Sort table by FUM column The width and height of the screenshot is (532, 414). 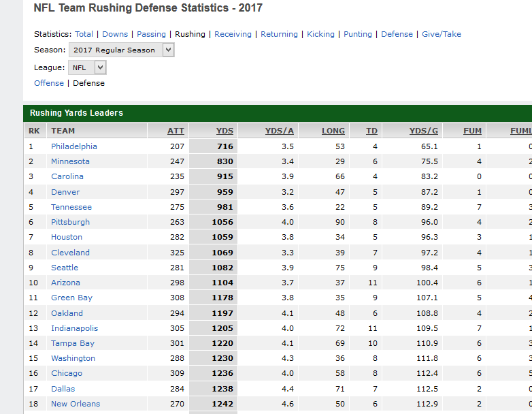(x=472, y=131)
